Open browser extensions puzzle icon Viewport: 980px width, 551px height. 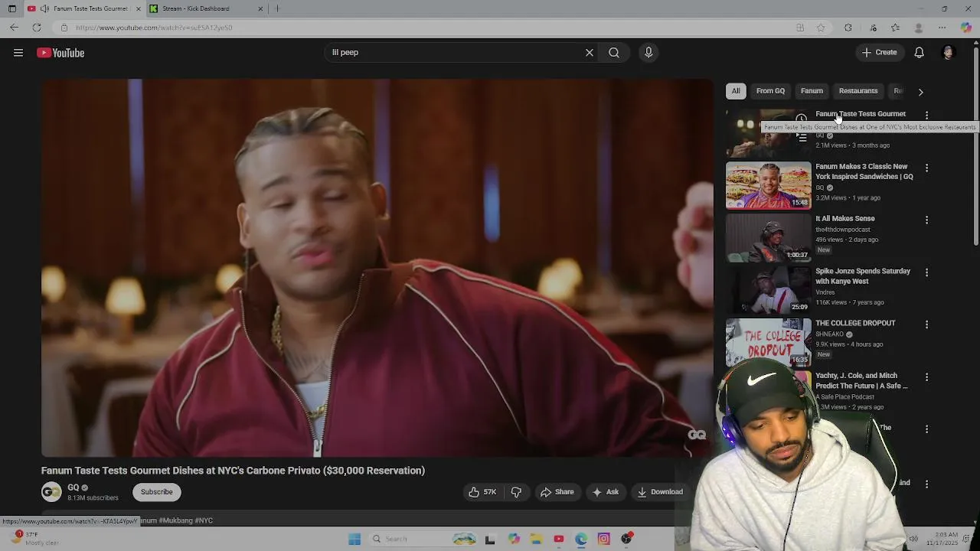click(848, 28)
